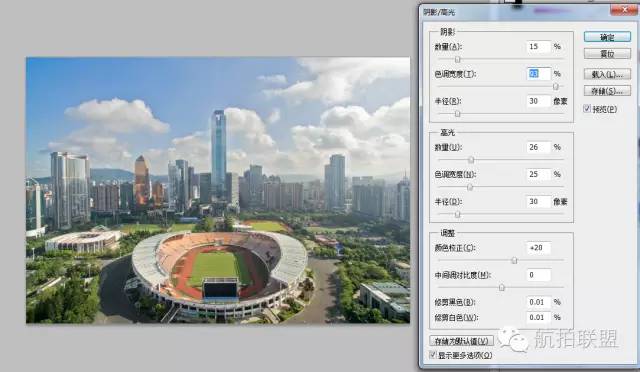This screenshot has width=640, height=372.
Task: Click the 确定 (OK) button
Action: click(x=607, y=37)
